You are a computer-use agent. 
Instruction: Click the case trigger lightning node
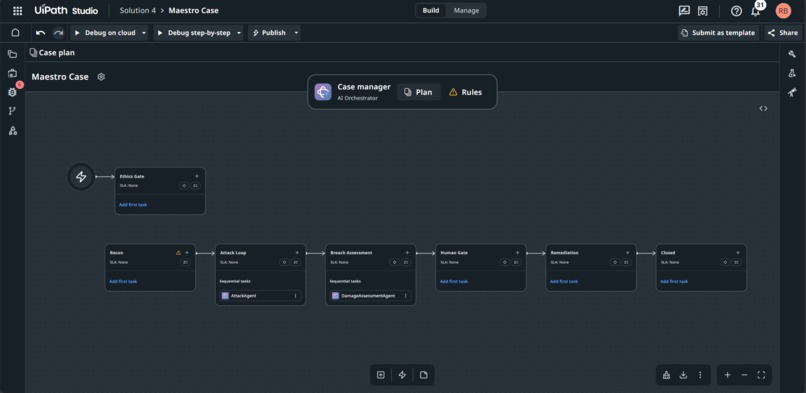tap(81, 177)
